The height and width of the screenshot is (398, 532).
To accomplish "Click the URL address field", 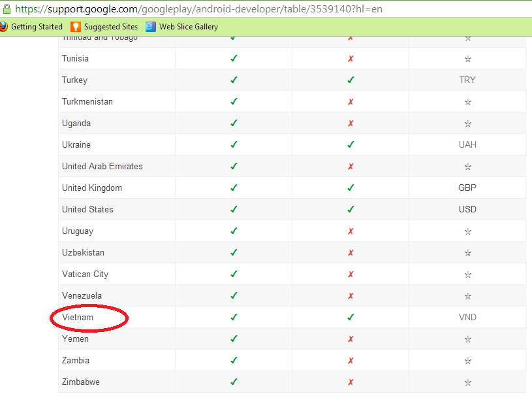I will pyautogui.click(x=261, y=9).
